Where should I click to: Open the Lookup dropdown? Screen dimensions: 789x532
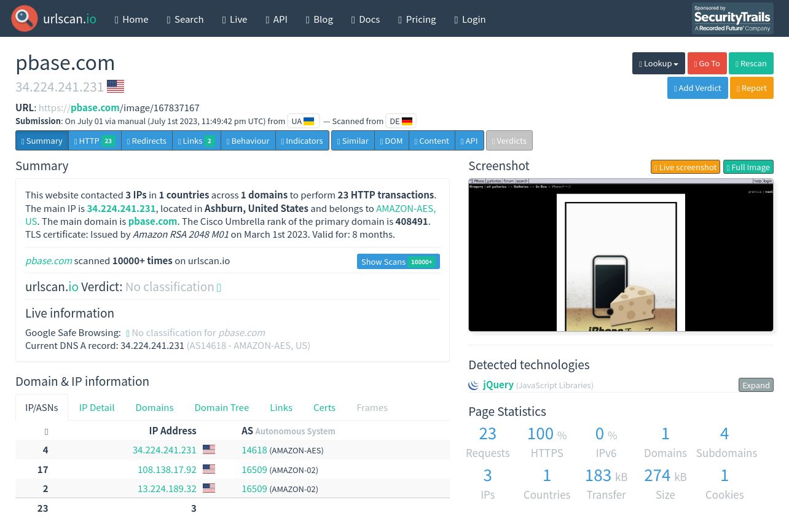click(659, 63)
